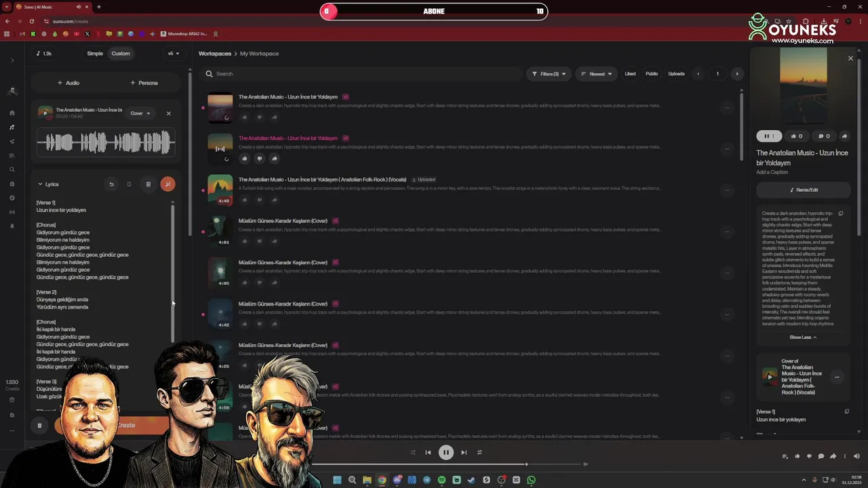Open the Library sidebar icon
Screen dimensions: 868x488
click(x=12, y=155)
